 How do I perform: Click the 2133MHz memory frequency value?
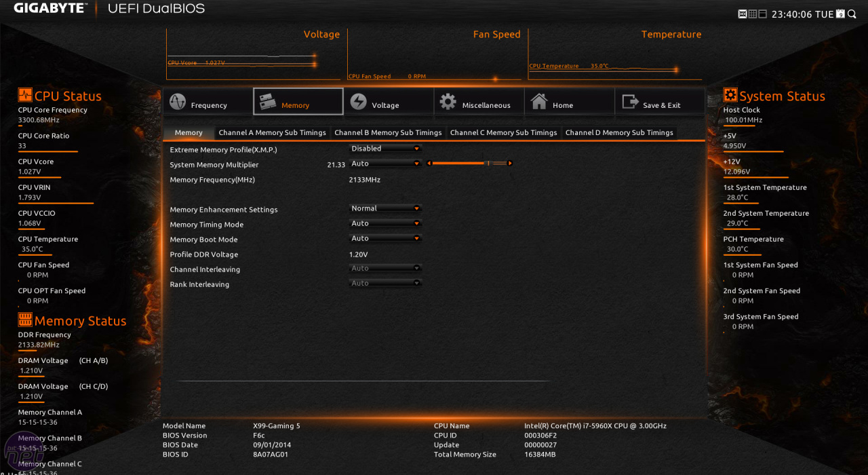point(365,180)
